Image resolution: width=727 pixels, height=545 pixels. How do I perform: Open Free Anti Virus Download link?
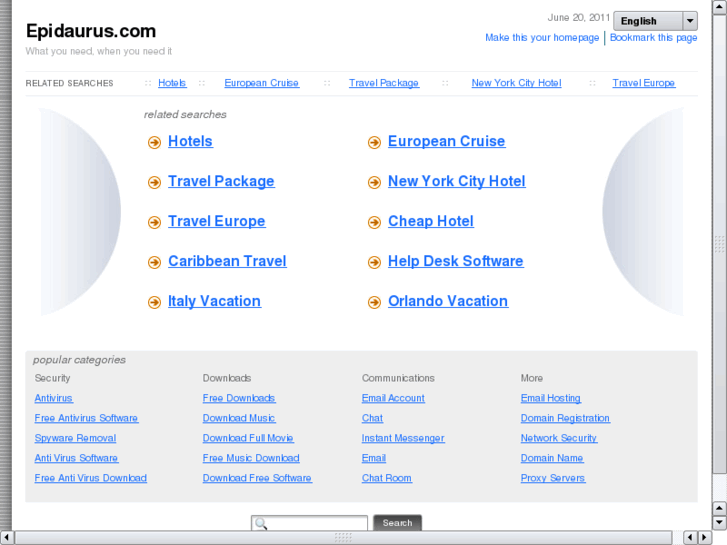[90, 478]
